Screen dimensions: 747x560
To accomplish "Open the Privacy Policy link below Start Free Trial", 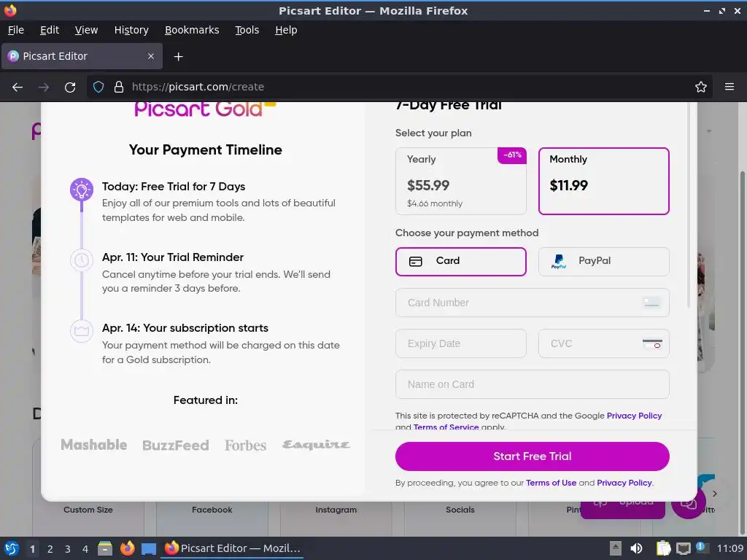I will [x=624, y=483].
